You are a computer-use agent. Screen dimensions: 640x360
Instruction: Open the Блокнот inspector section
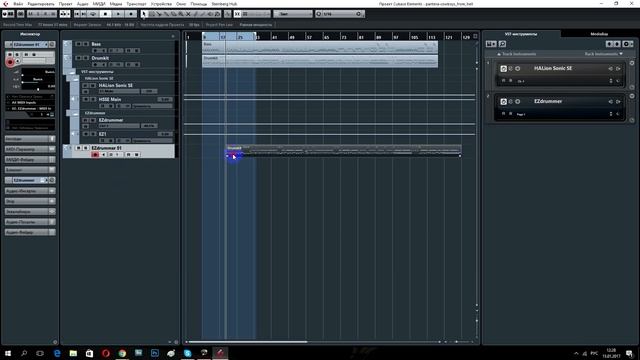click(30, 170)
